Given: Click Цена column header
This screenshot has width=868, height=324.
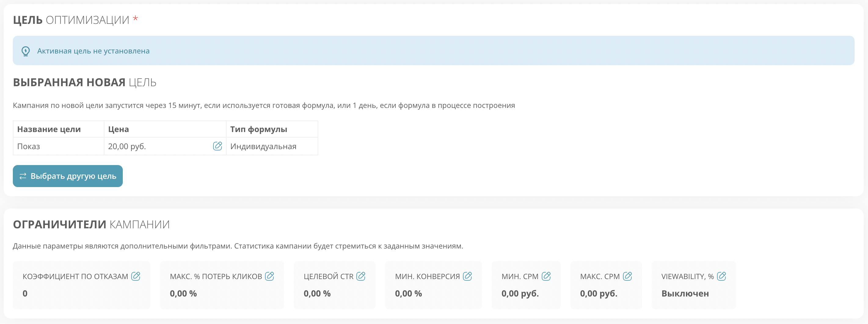Looking at the screenshot, I should tap(165, 129).
